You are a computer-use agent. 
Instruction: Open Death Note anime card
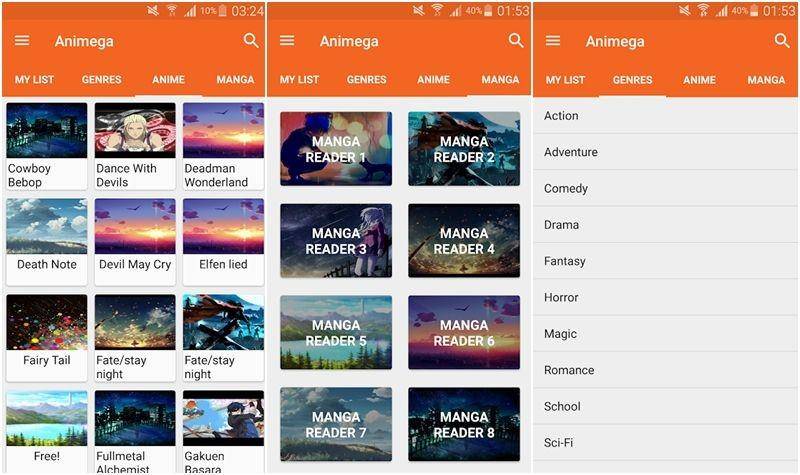pos(46,242)
